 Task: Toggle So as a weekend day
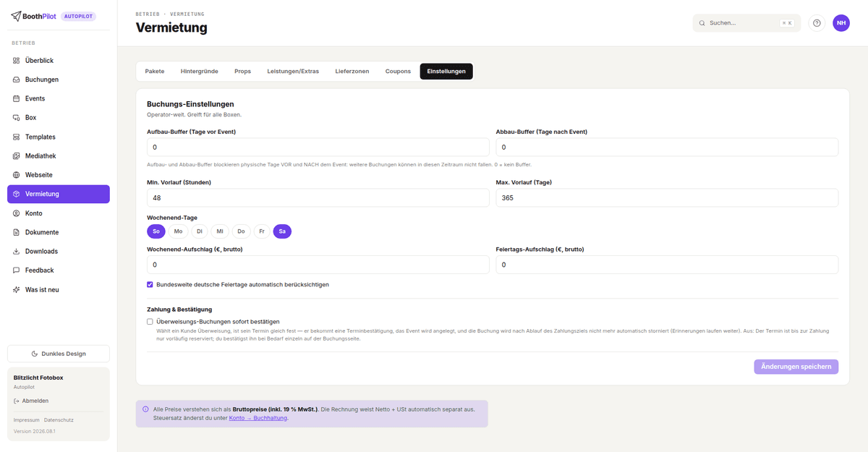coord(156,231)
